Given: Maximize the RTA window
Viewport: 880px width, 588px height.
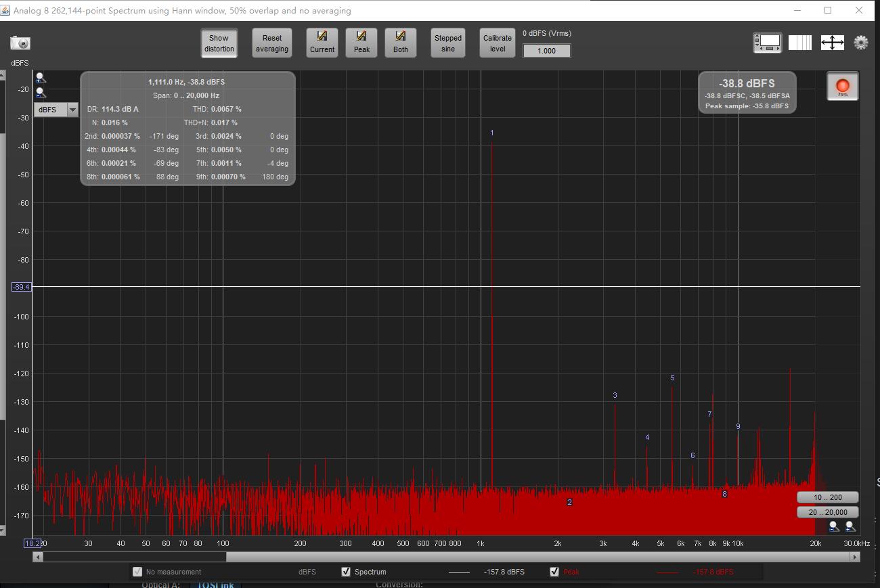Looking at the screenshot, I should (x=828, y=10).
